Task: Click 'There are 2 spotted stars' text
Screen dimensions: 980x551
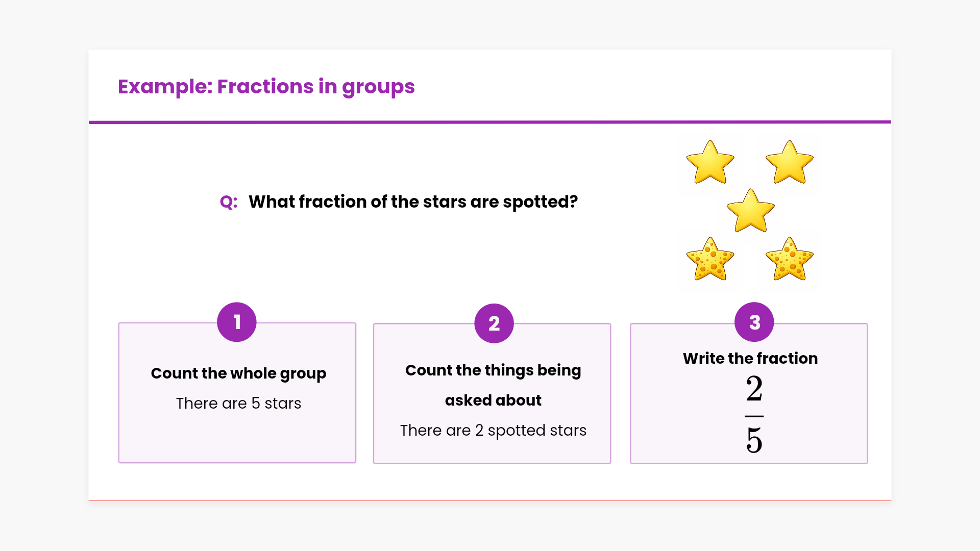Action: pyautogui.click(x=493, y=431)
